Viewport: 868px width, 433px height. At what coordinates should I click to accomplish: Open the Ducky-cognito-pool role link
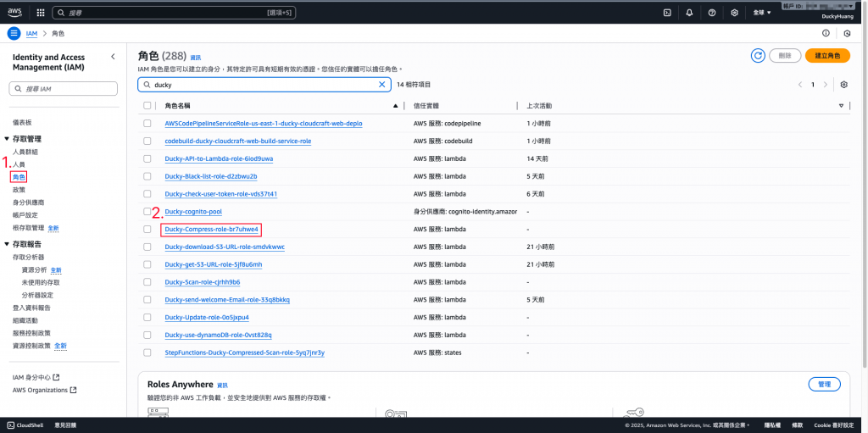pyautogui.click(x=193, y=212)
